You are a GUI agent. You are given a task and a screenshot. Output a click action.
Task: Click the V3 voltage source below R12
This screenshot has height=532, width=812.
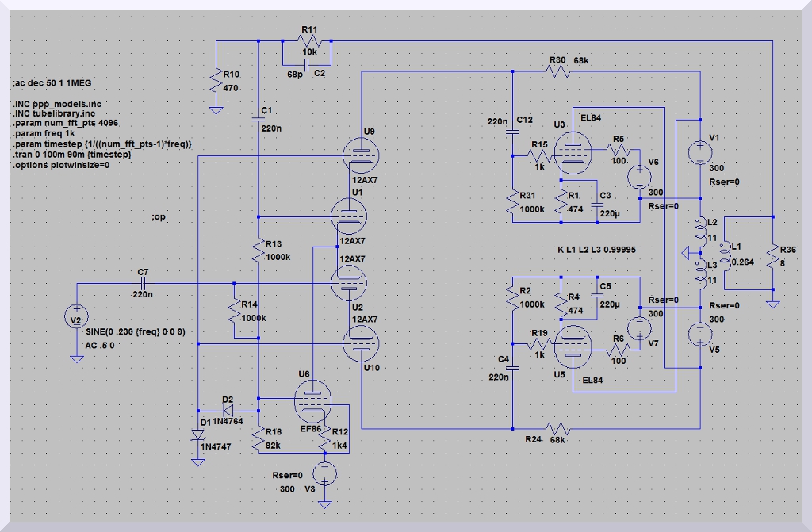pos(324,473)
